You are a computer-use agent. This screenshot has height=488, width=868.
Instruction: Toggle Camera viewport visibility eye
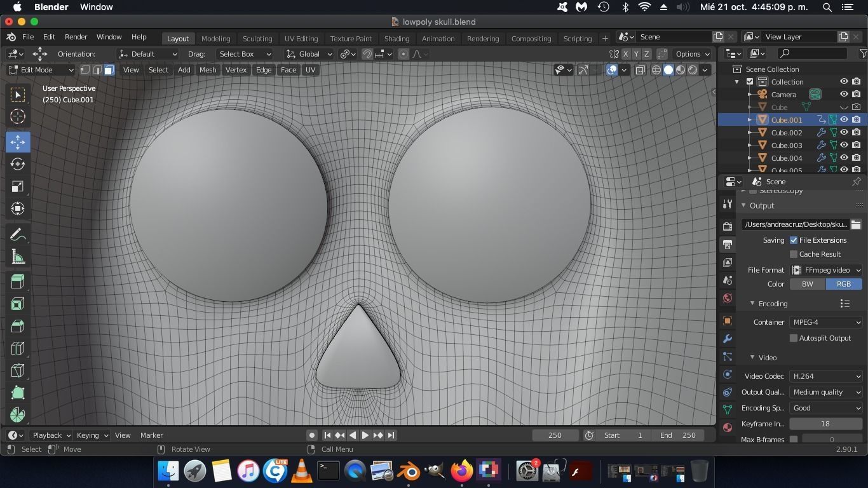pos(844,95)
